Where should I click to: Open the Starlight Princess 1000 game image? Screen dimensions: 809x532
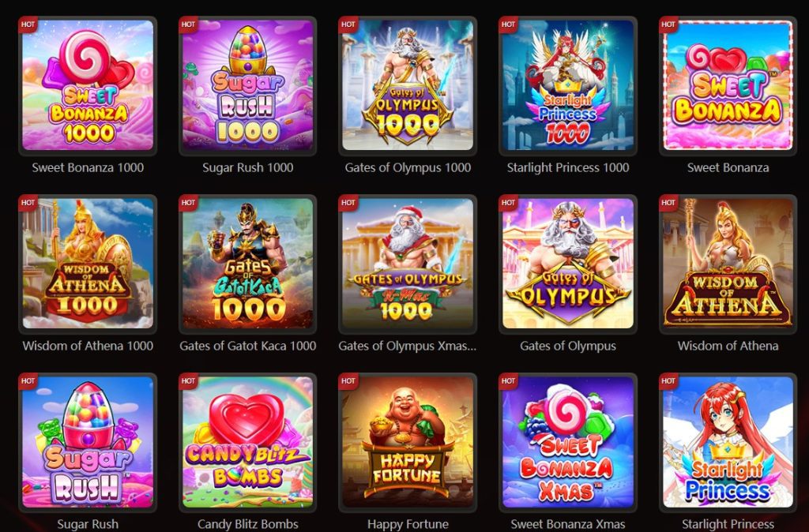pyautogui.click(x=567, y=85)
